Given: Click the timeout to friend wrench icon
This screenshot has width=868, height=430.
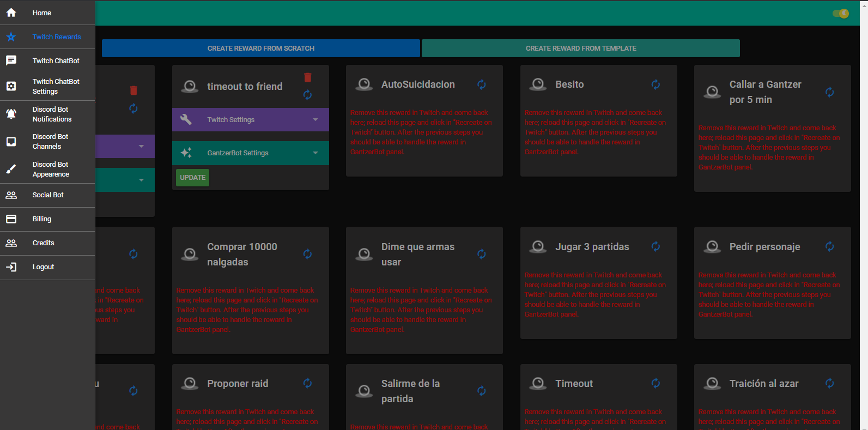Looking at the screenshot, I should coord(186,119).
